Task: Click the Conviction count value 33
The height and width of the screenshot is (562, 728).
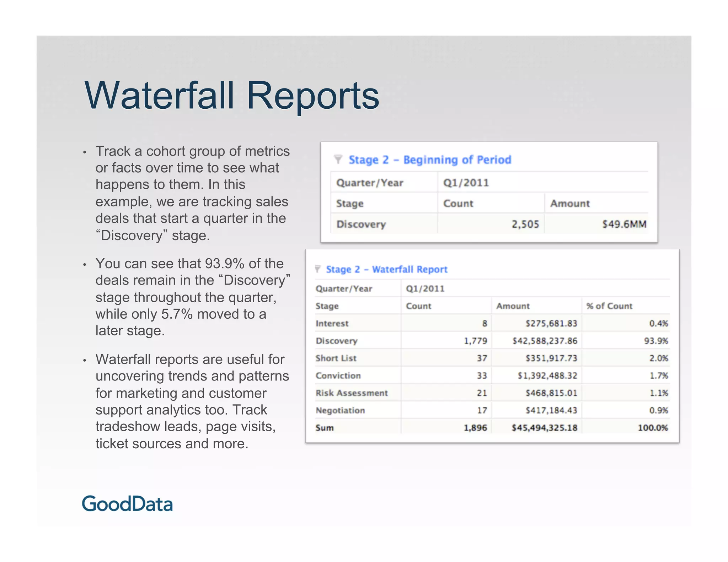Action: click(482, 375)
